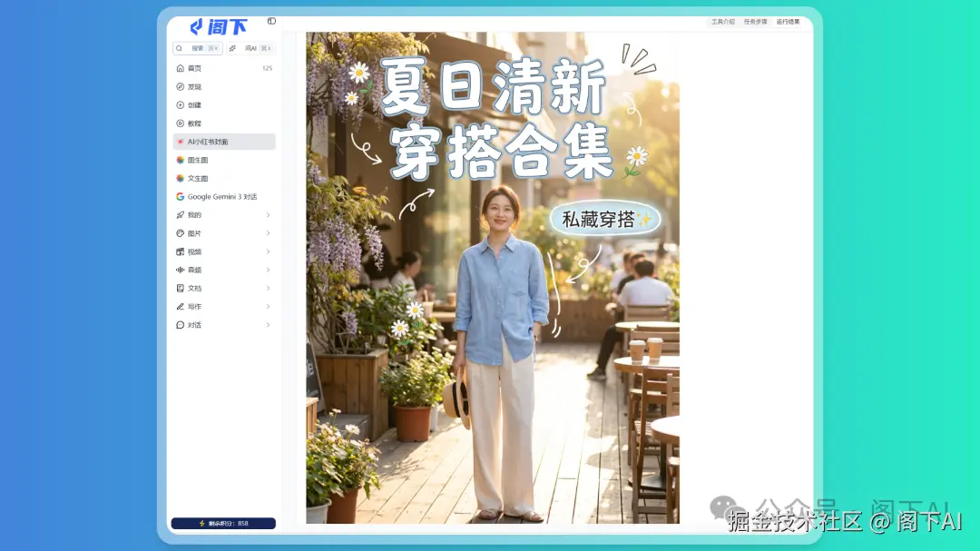Image resolution: width=980 pixels, height=551 pixels.
Task: Expand the 音频 audio category
Action: 268,270
